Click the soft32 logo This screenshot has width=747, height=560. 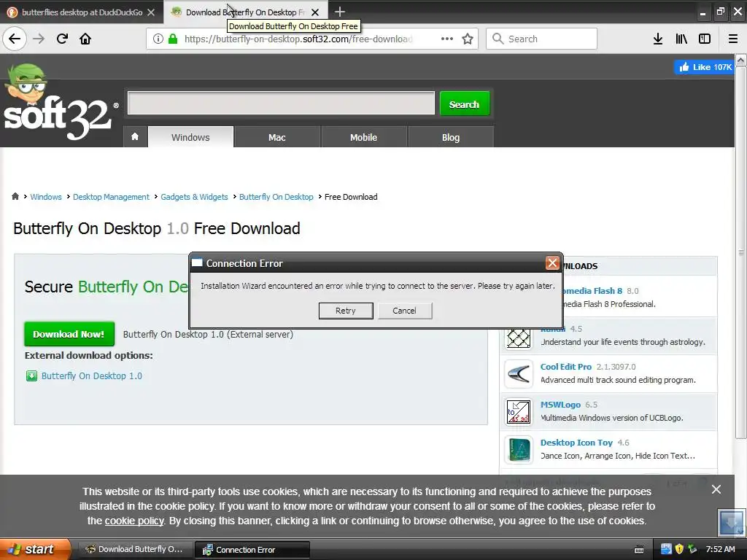(60, 102)
